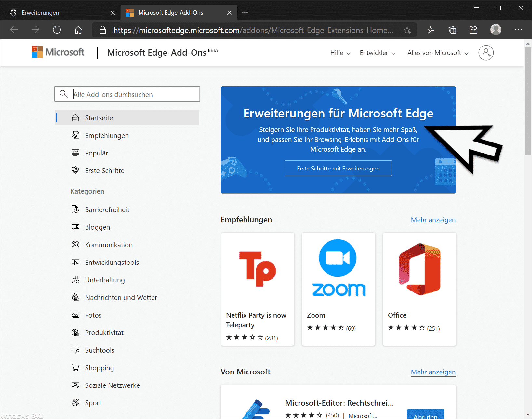This screenshot has height=419, width=532.
Task: Expand the Hilfe dropdown
Action: point(340,52)
